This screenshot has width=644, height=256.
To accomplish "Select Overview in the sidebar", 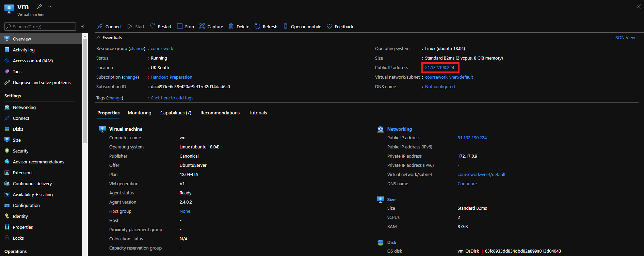I will point(41,39).
